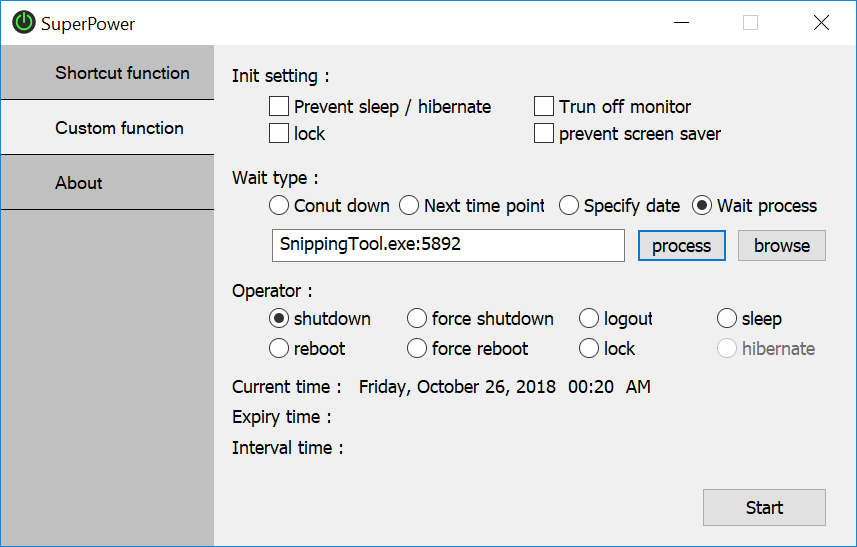Click the SnippingTool.exe process text field
This screenshot has height=547, width=857.
tap(448, 245)
